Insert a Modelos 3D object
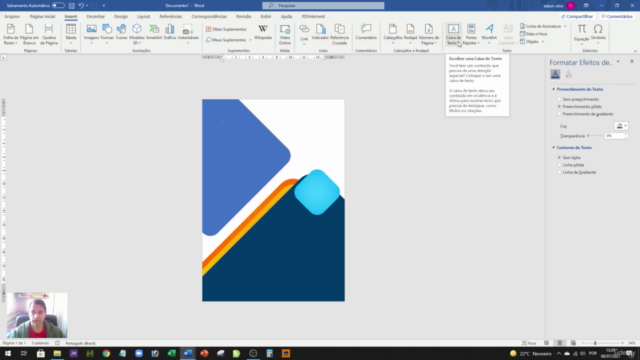 tap(137, 34)
